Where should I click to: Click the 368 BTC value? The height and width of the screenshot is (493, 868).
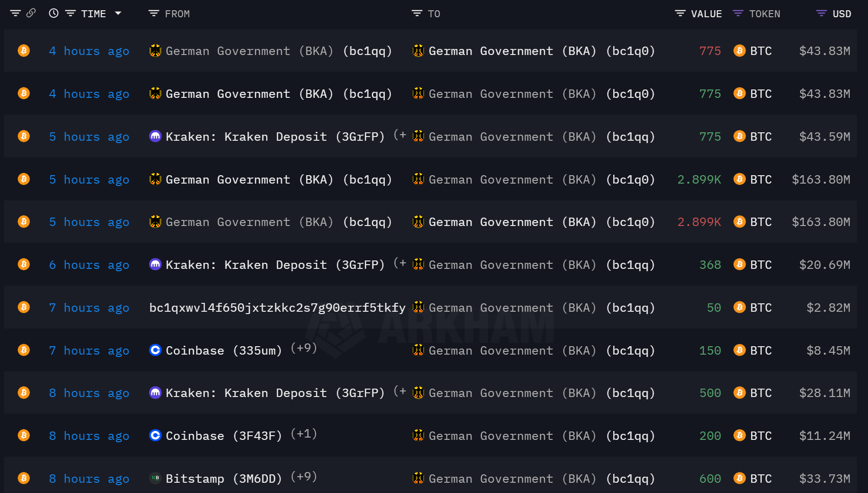click(710, 265)
